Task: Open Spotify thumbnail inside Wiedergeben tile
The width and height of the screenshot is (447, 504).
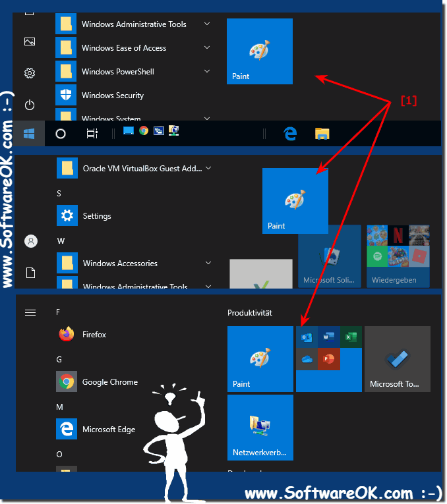Action: pos(377,256)
